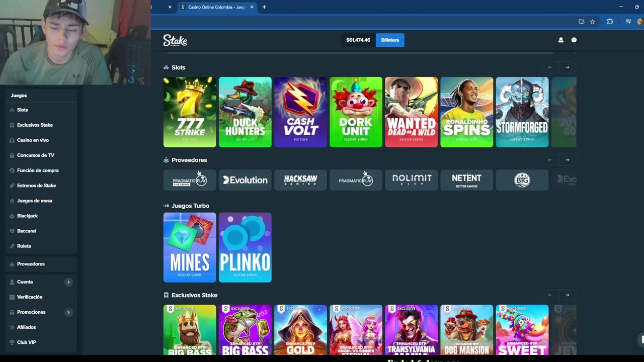Launch Dog Mansion exclusive game

(466, 330)
